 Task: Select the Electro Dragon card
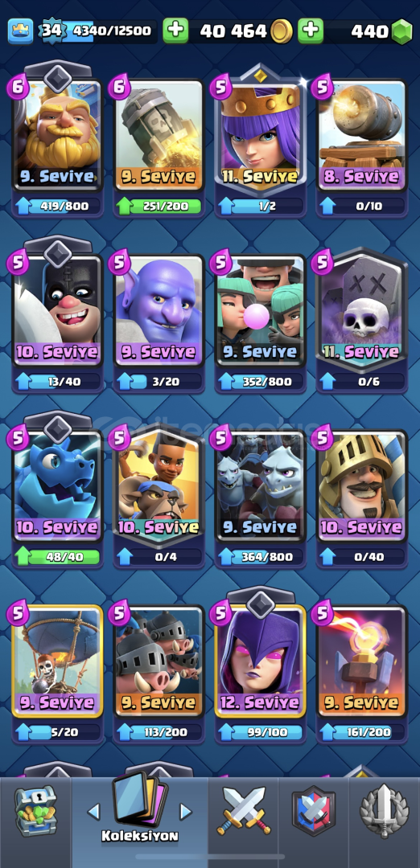tap(57, 488)
